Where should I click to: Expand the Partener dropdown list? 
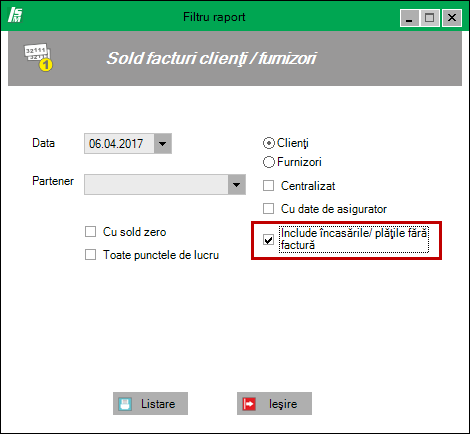pyautogui.click(x=237, y=184)
